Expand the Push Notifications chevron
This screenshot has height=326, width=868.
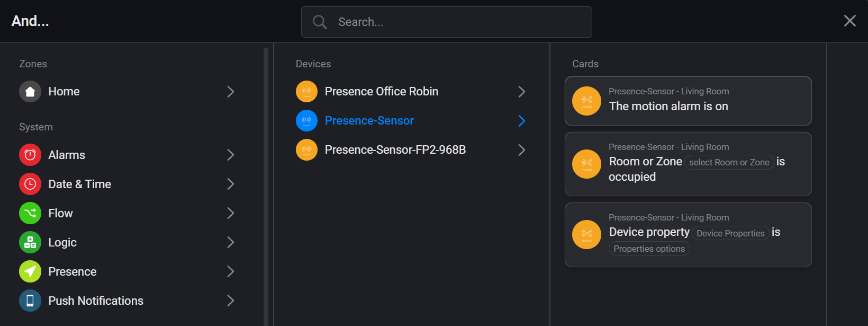[231, 301]
